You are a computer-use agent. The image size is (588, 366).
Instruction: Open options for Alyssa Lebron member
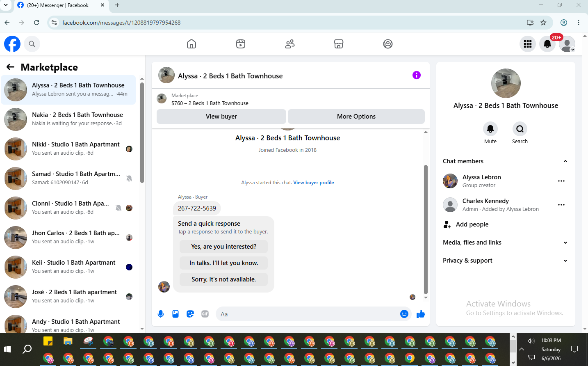561,181
